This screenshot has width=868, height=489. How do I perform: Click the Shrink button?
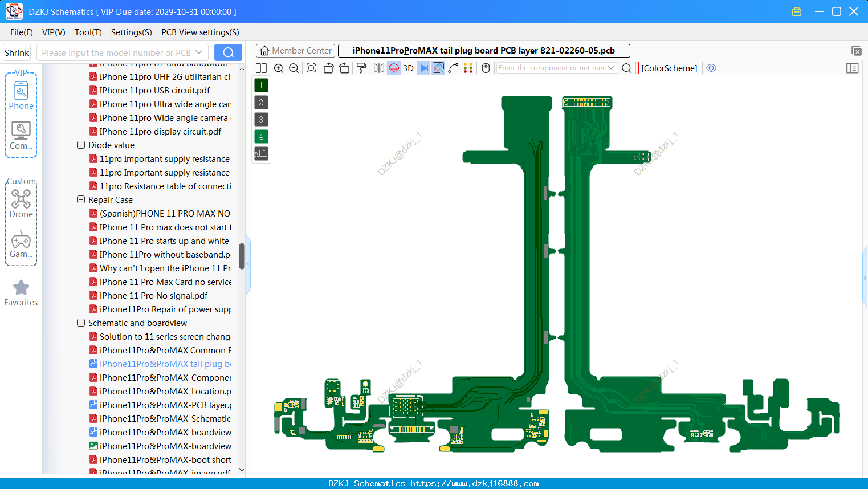pos(17,52)
